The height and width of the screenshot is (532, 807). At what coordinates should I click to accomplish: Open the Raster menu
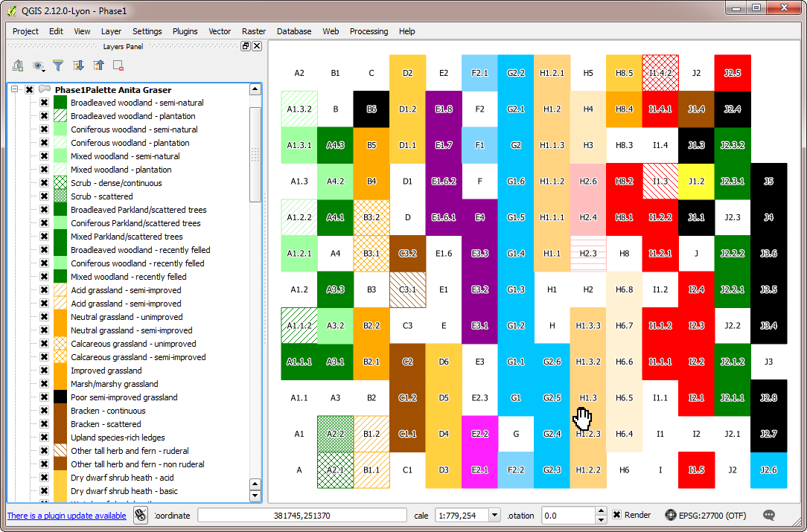pos(254,31)
